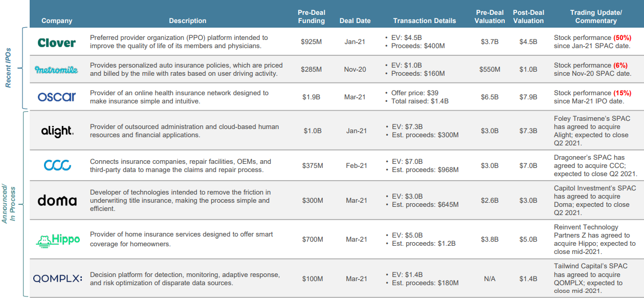Click Clover's red (50%) stock performance

(x=622, y=38)
